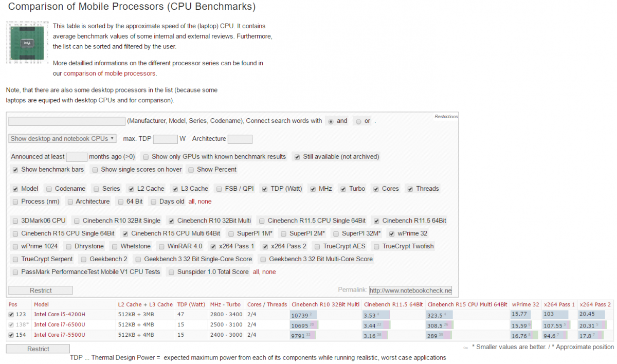Screen dimensions: 617x364
Task: Enable SuperPI 32M benchmark checkbox
Action: [x=336, y=233]
